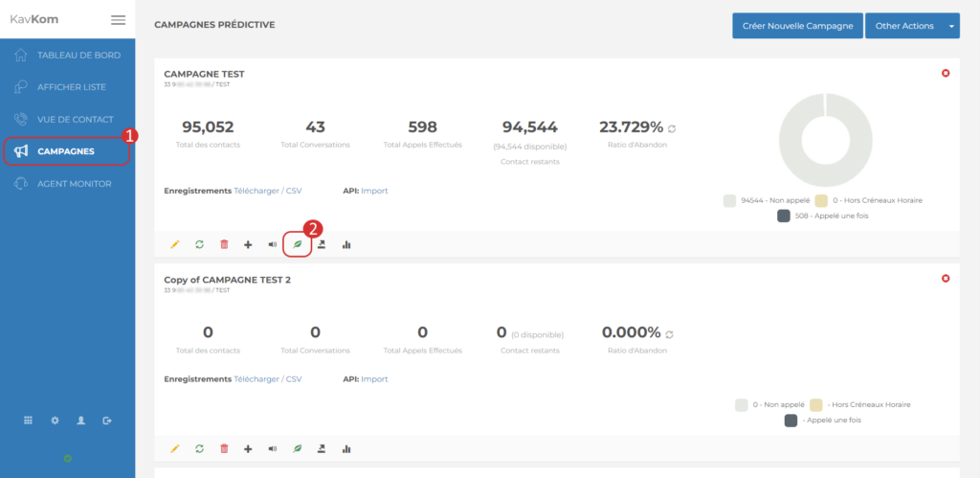This screenshot has height=478, width=980.
Task: Click the abandon ratio refresh icon beside 23.729%
Action: (672, 128)
